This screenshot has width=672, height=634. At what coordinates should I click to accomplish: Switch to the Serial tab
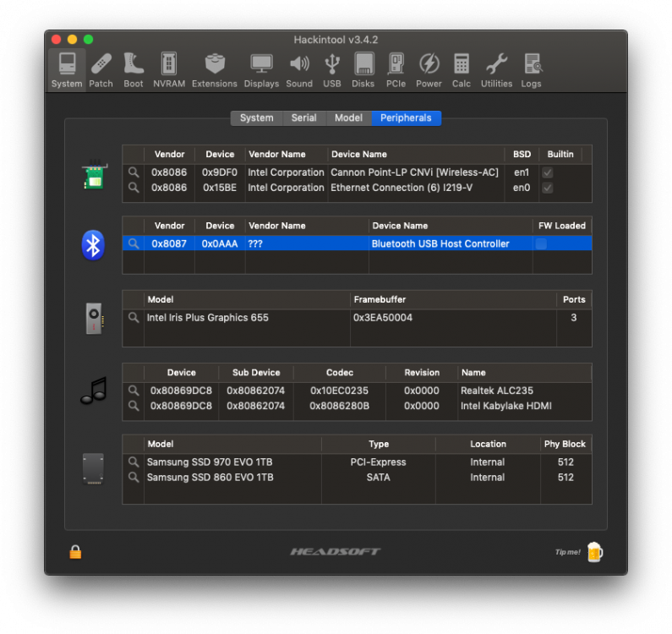click(x=303, y=118)
